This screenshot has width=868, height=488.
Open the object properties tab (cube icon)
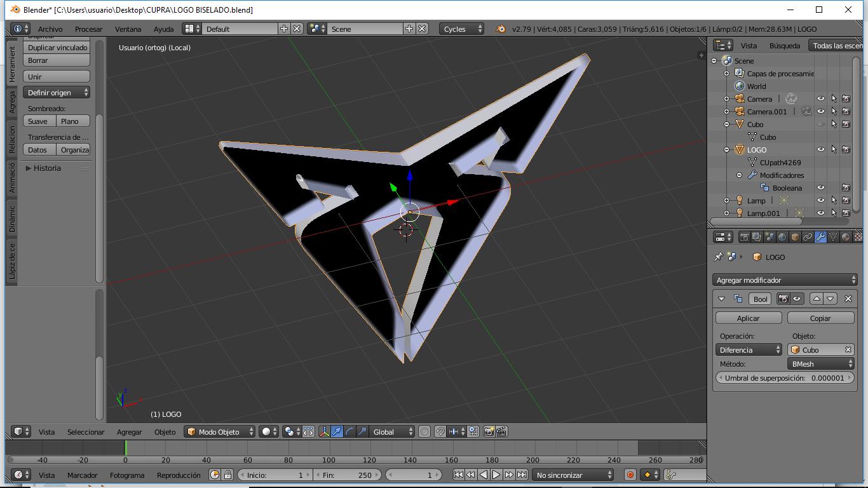click(795, 237)
